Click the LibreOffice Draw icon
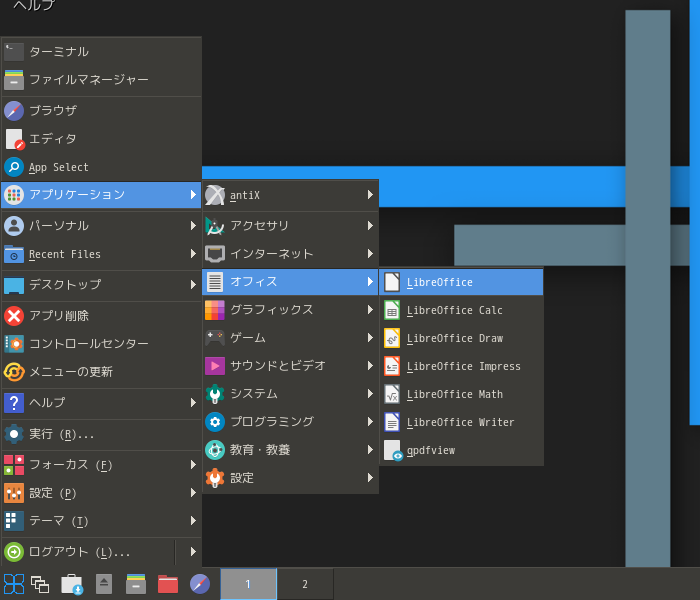 click(x=392, y=338)
